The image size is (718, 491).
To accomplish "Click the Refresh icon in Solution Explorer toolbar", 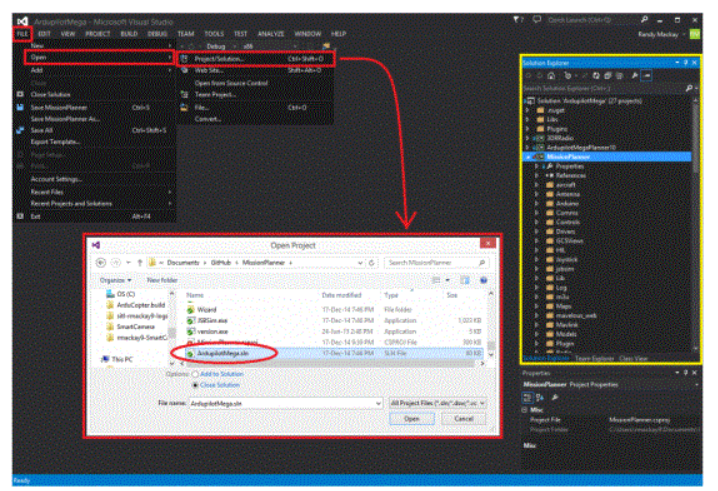I will 596,76.
